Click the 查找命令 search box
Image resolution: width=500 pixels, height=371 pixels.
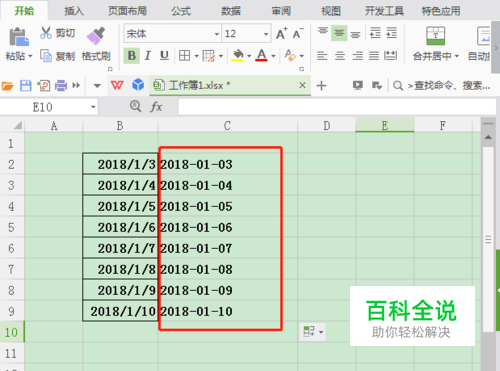point(442,86)
